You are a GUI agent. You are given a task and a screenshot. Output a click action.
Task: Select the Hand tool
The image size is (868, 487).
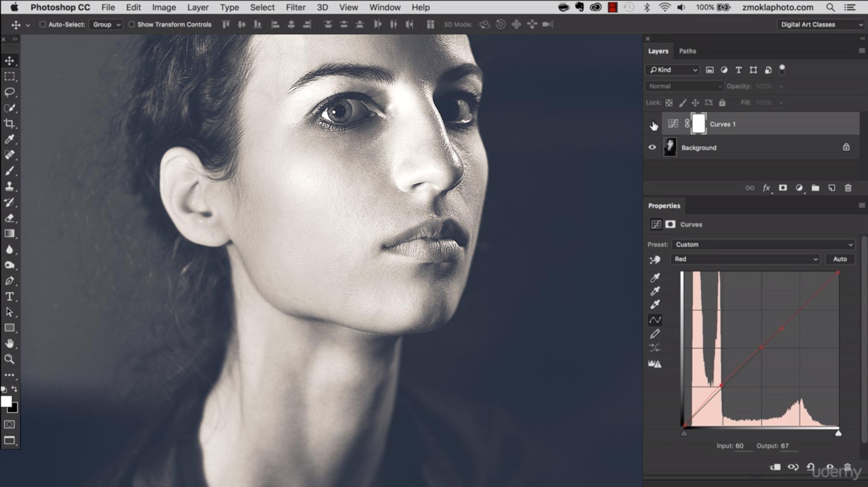[x=9, y=343]
